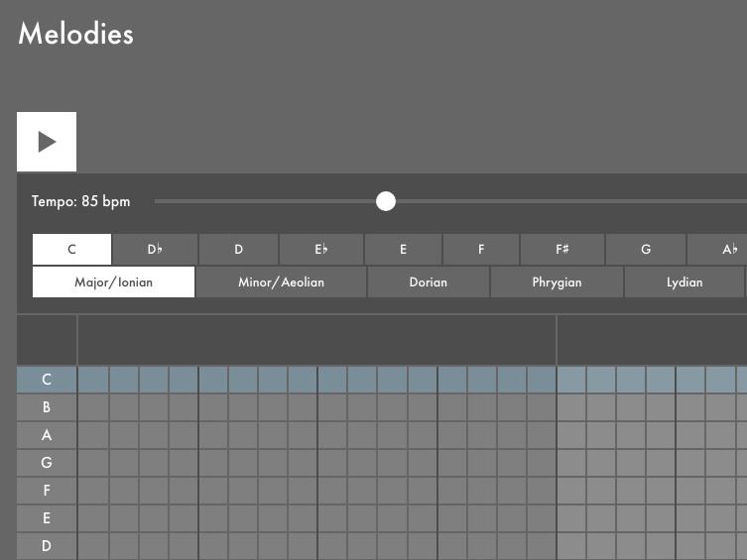The image size is (747, 560).
Task: Select the Phrygian mode
Action: point(557,282)
